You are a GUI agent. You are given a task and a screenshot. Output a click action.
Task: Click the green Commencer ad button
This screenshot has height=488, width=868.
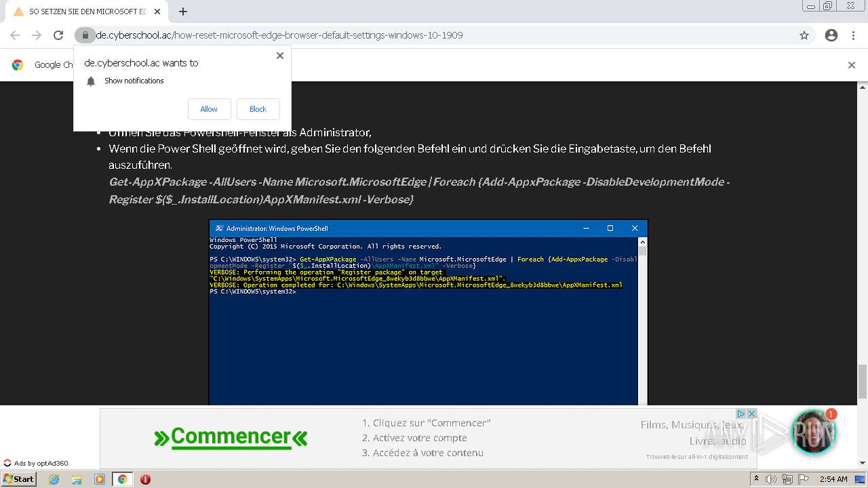click(x=231, y=437)
